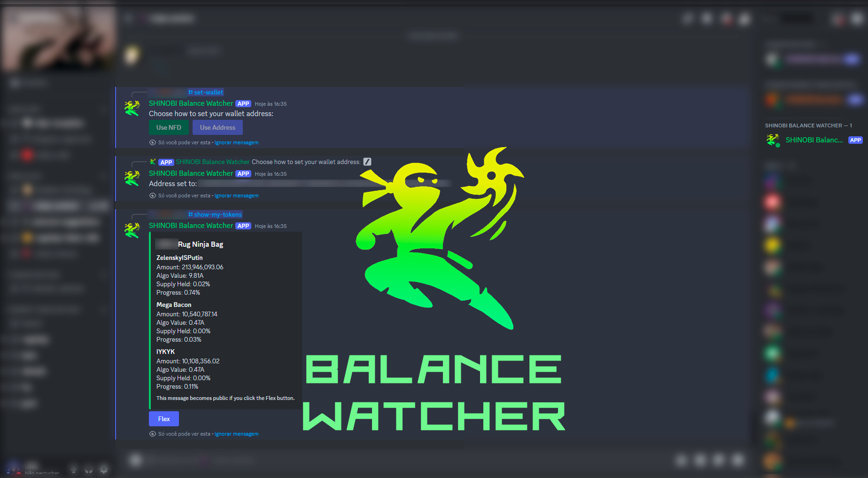Click 'Progress: 0.74%' line

(x=178, y=292)
